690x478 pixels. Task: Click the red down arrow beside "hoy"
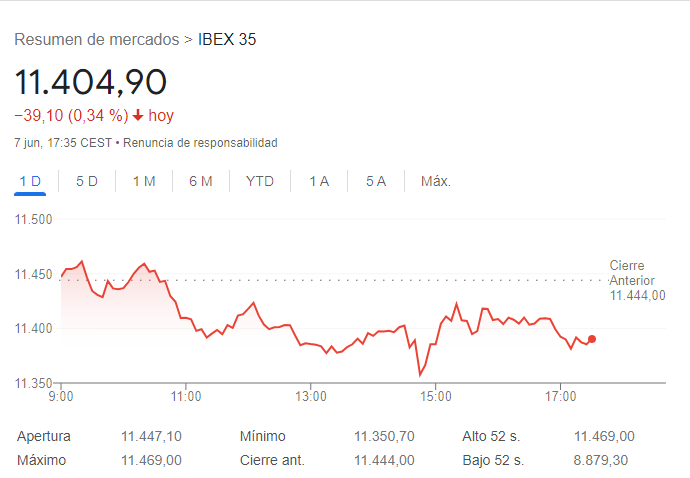[x=138, y=116]
